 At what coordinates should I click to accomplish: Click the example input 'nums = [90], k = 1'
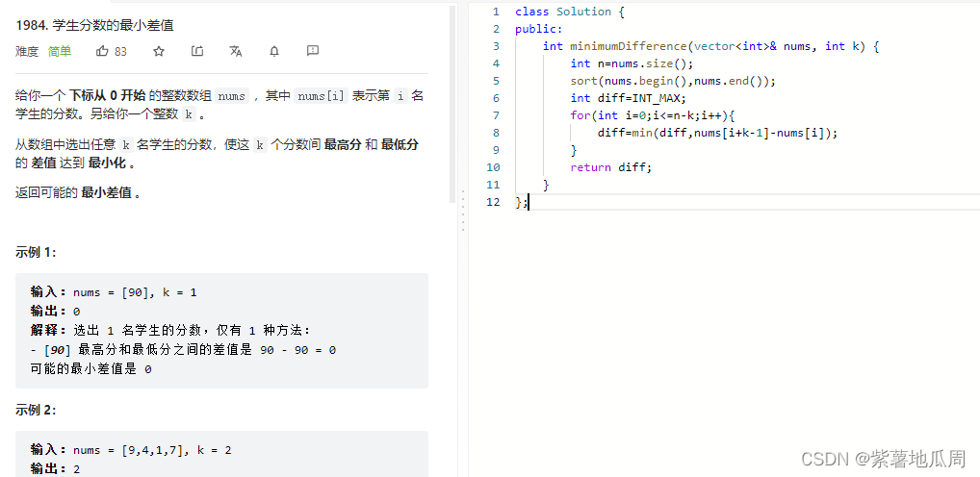click(135, 292)
